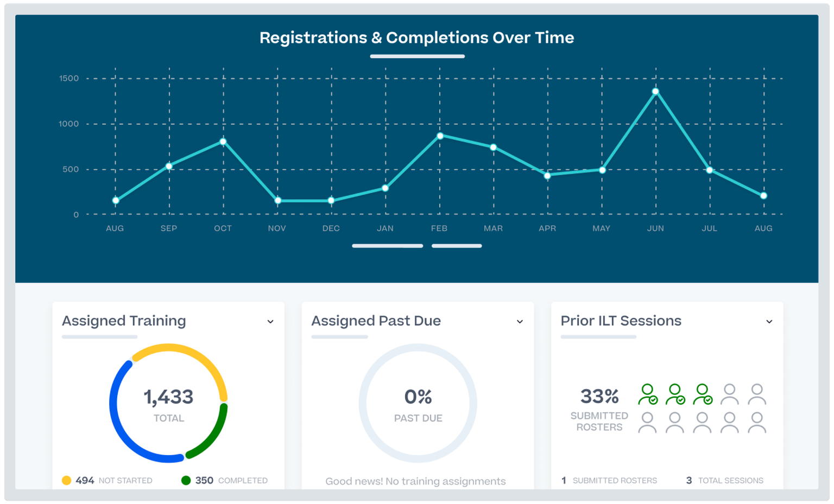Click the 'Assigned Past Due' card heading
This screenshot has width=834, height=504.
(x=376, y=321)
